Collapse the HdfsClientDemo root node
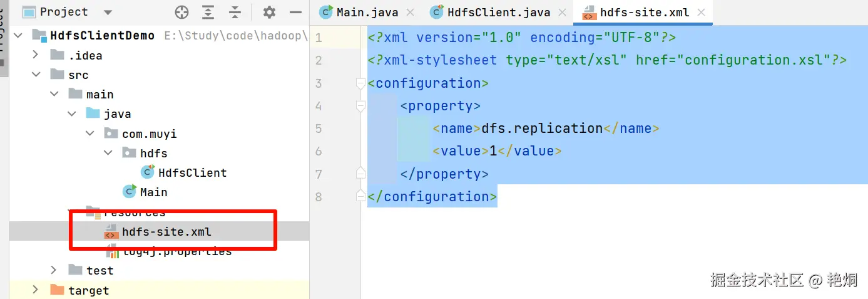The image size is (868, 299). 18,35
